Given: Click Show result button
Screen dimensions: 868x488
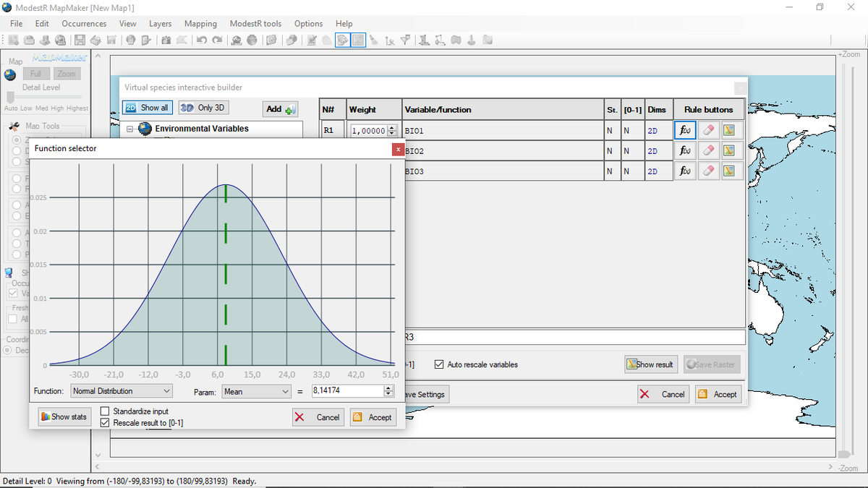Looking at the screenshot, I should pyautogui.click(x=650, y=364).
